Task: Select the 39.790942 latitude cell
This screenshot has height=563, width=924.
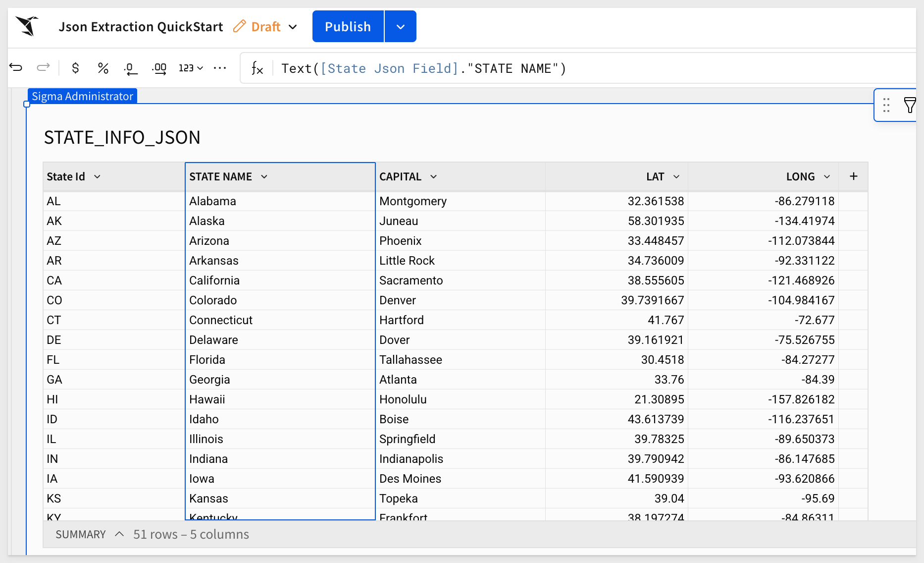Action: (616, 459)
